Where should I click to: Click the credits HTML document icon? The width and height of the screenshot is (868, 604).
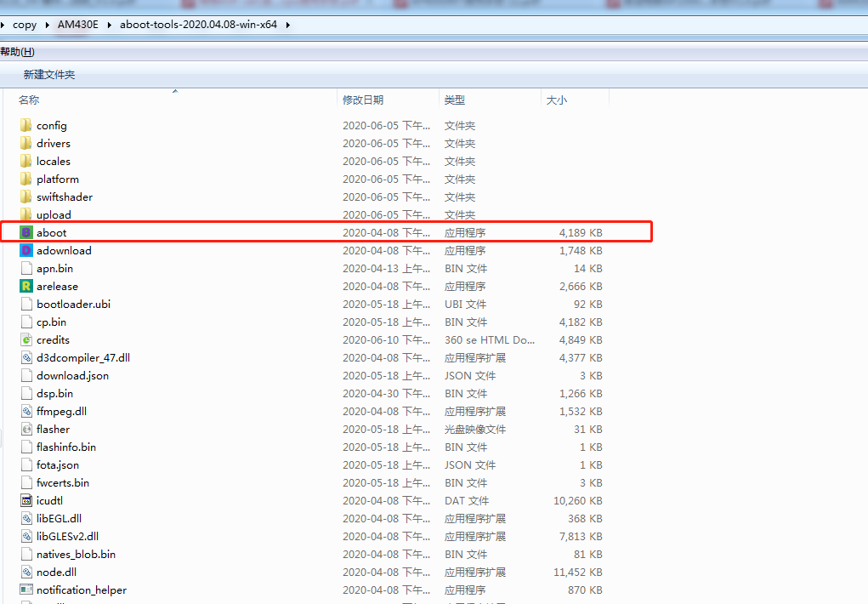coord(26,339)
